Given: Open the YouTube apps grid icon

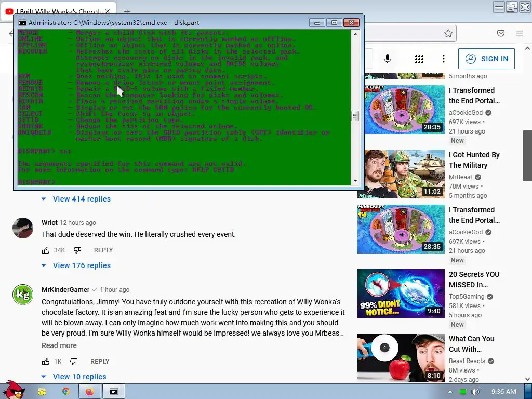Looking at the screenshot, I should [x=419, y=59].
